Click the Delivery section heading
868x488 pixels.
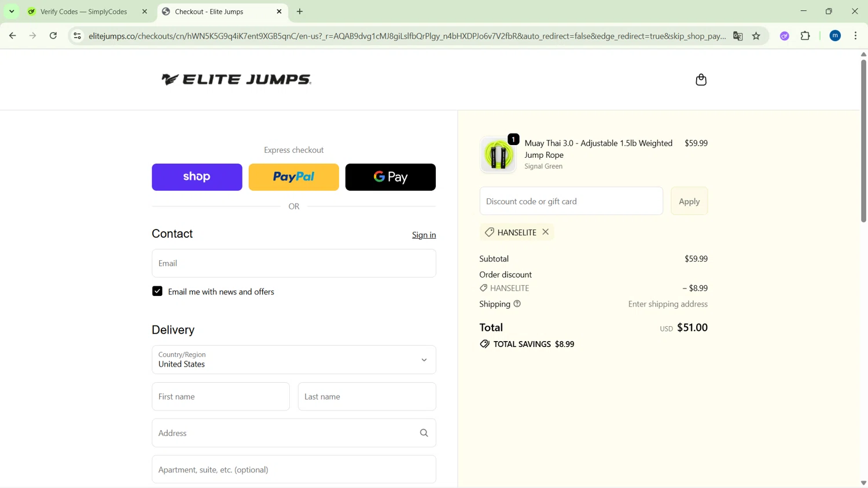[x=173, y=330]
